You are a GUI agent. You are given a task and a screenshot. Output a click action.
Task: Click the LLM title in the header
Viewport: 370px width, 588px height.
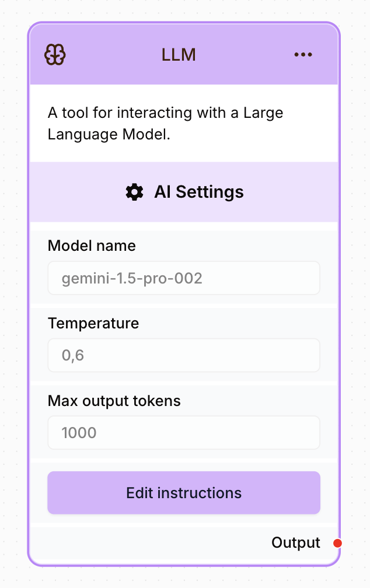pyautogui.click(x=179, y=54)
